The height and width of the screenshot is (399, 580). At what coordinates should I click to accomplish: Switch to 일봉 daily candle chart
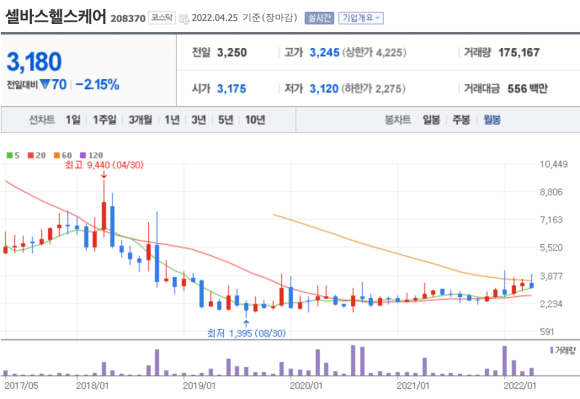point(431,120)
